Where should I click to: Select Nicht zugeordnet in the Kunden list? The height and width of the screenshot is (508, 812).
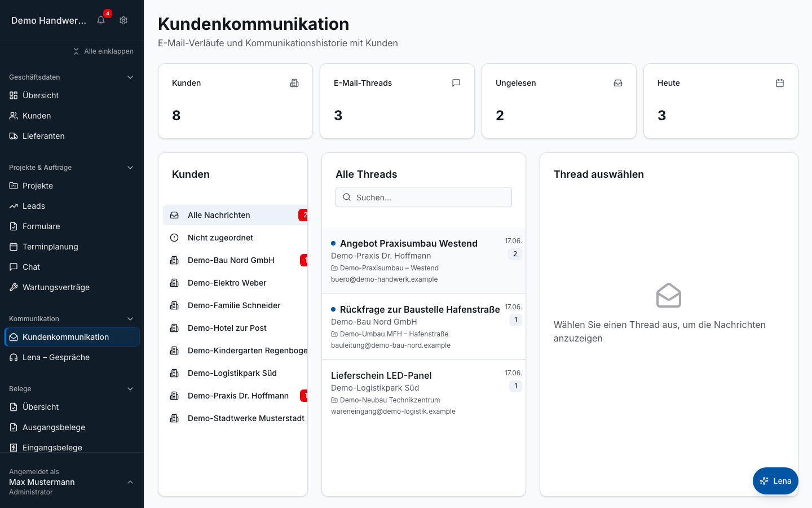[x=235, y=238]
